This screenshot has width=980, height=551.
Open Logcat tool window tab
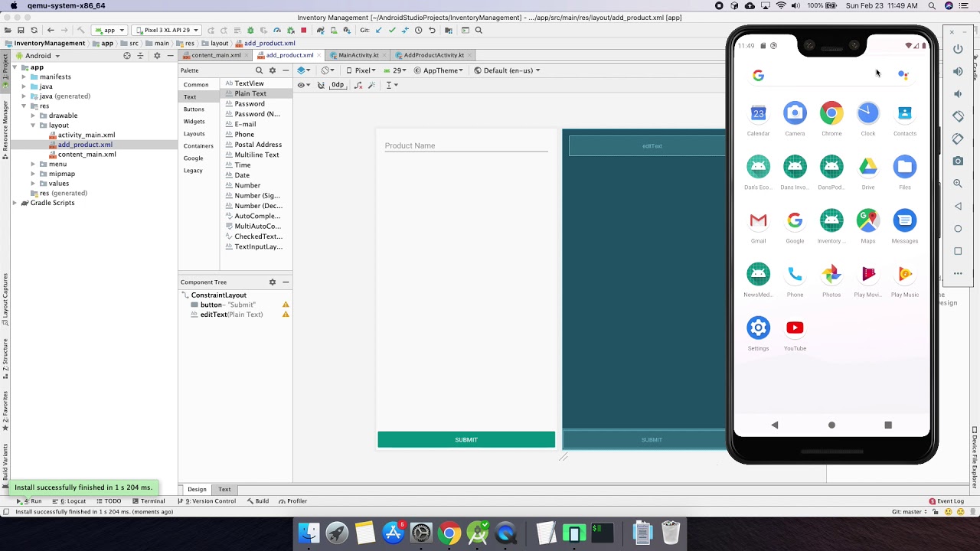(x=73, y=501)
